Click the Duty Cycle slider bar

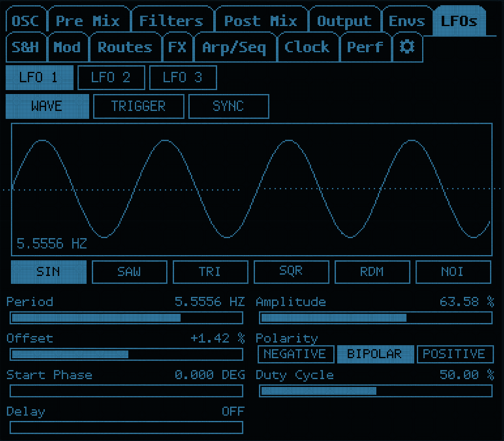[x=376, y=391]
